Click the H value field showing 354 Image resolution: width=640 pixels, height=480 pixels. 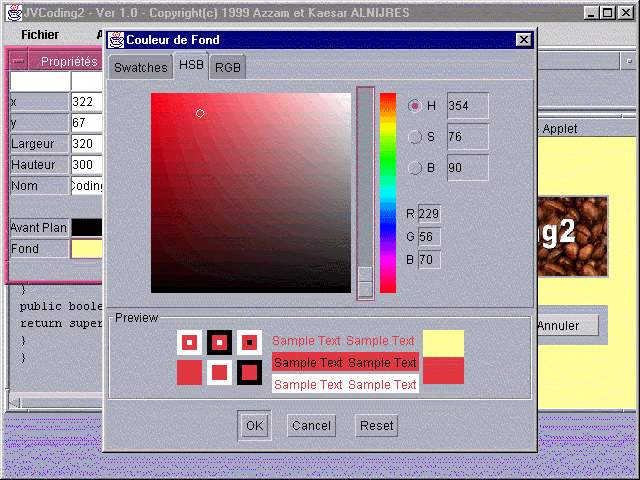click(468, 106)
